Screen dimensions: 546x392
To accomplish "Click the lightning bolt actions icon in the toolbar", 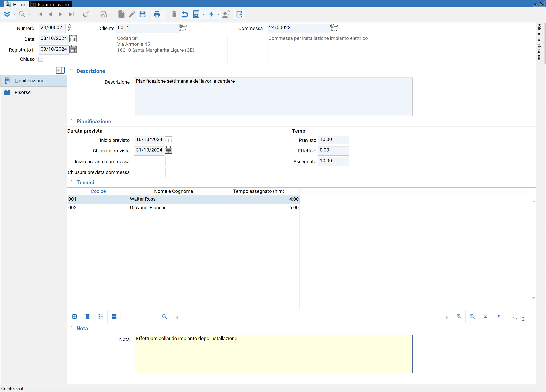I will (x=211, y=14).
